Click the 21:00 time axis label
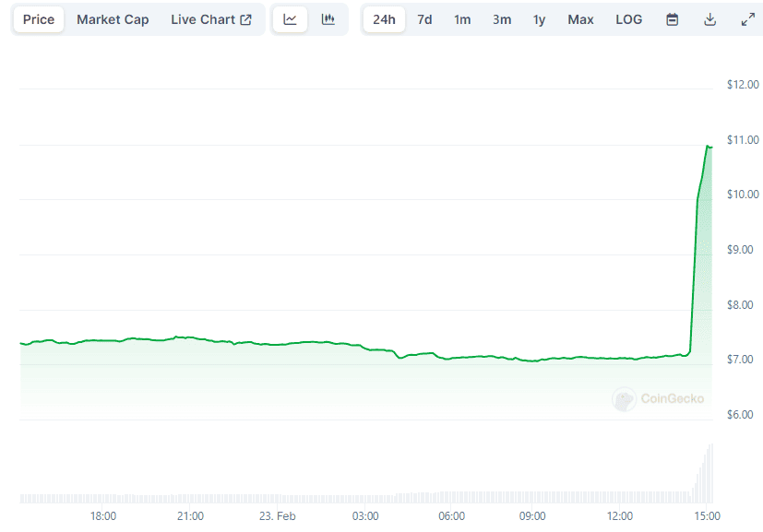This screenshot has width=763, height=532. click(190, 516)
